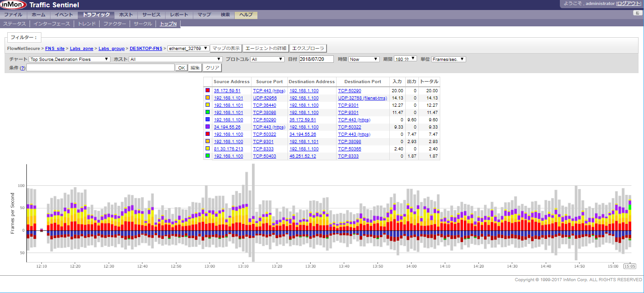Open the レポート menu
This screenshot has height=293, width=644.
point(179,15)
